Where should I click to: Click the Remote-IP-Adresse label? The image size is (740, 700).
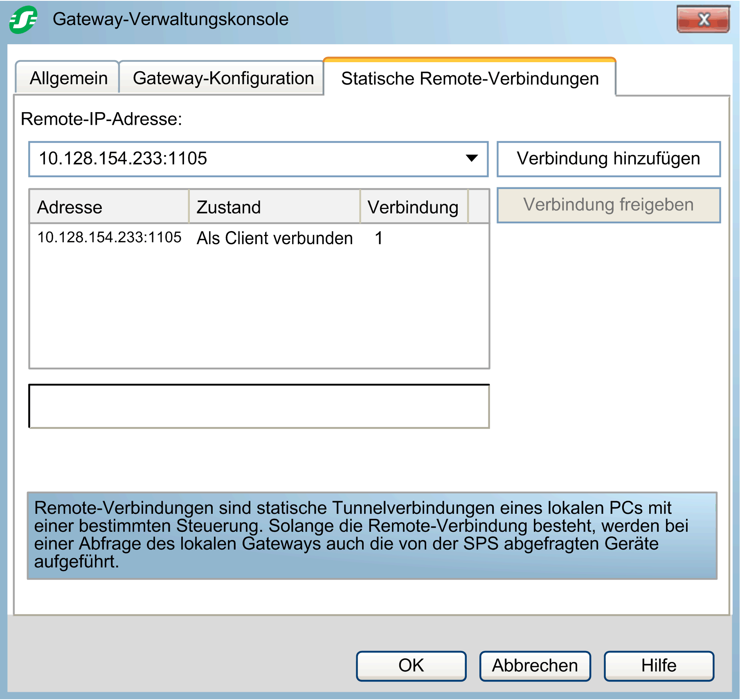pyautogui.click(x=101, y=119)
